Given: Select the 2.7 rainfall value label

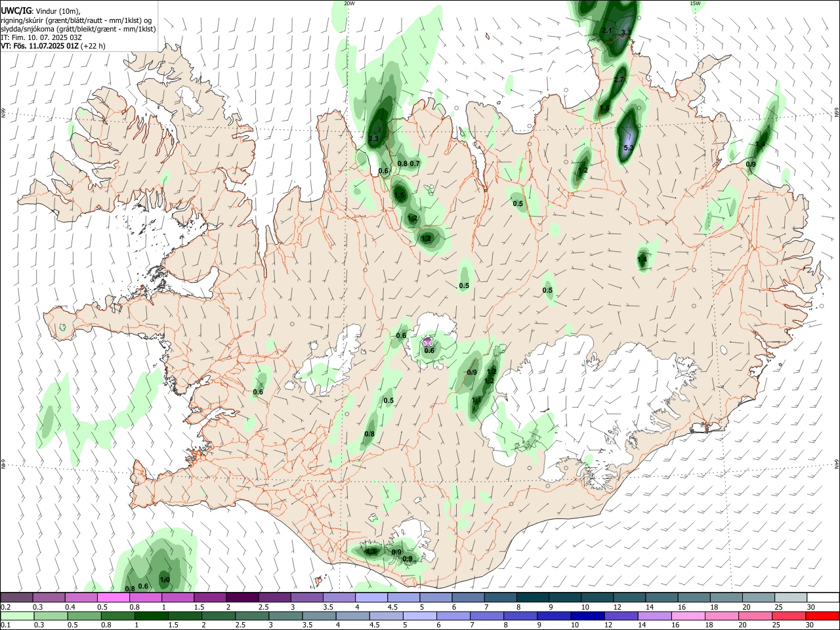Looking at the screenshot, I should tap(619, 79).
